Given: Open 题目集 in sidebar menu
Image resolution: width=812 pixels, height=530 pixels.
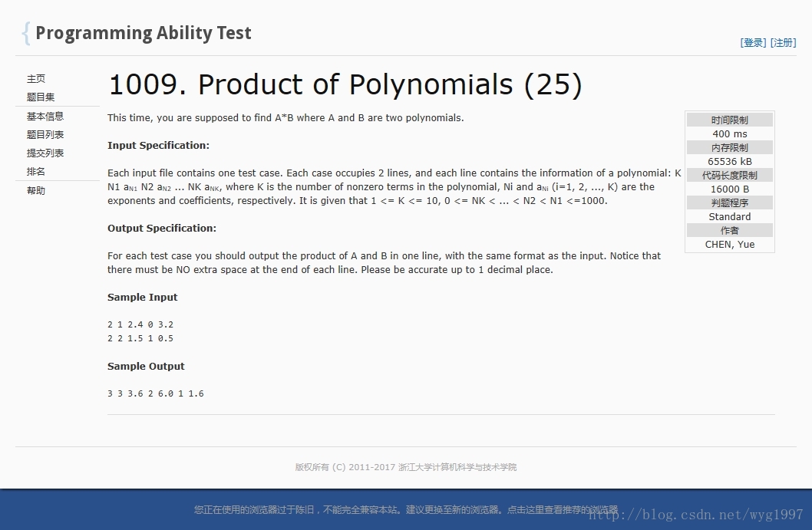Looking at the screenshot, I should 41,97.
